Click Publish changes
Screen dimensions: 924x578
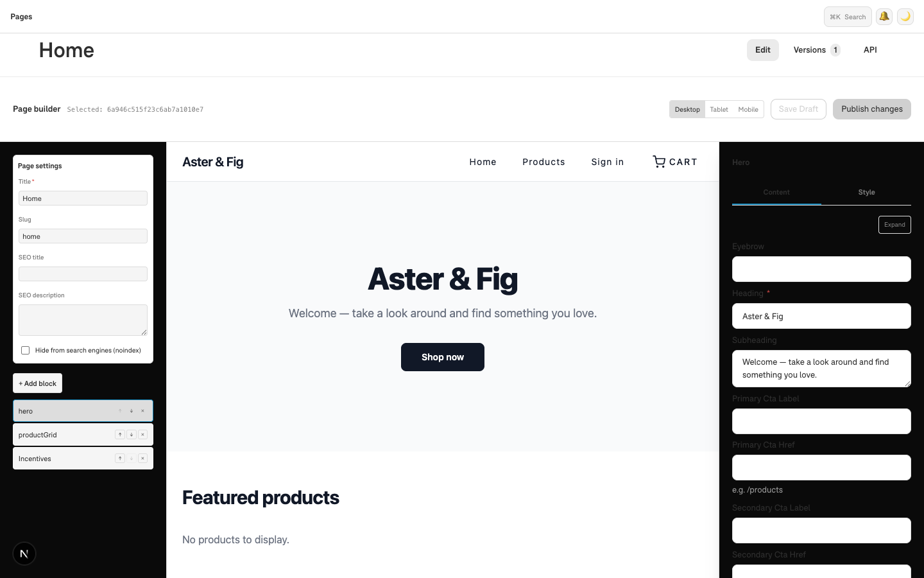point(872,109)
